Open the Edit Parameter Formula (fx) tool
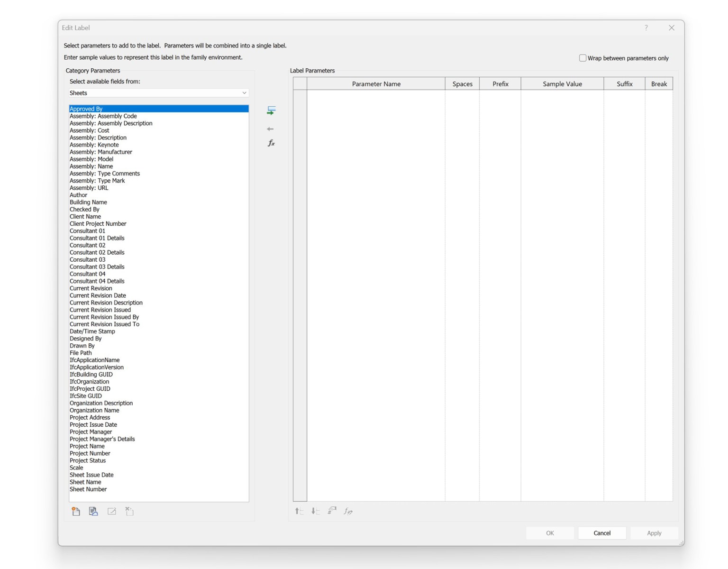This screenshot has width=728, height=569. coord(271,143)
